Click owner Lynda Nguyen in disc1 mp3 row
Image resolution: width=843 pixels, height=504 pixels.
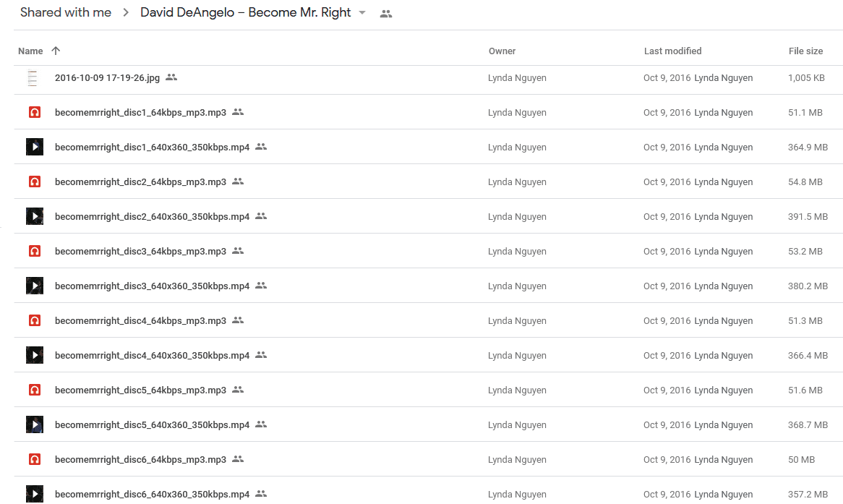coord(517,112)
